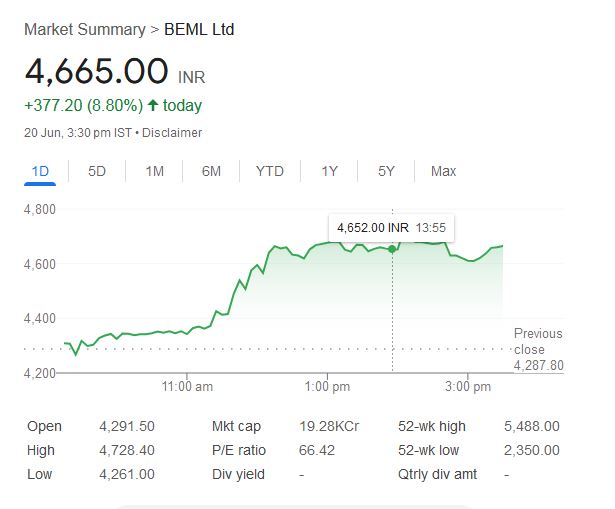Click the current price 4,665.00
Image resolution: width=615 pixels, height=509 pixels.
[x=97, y=72]
